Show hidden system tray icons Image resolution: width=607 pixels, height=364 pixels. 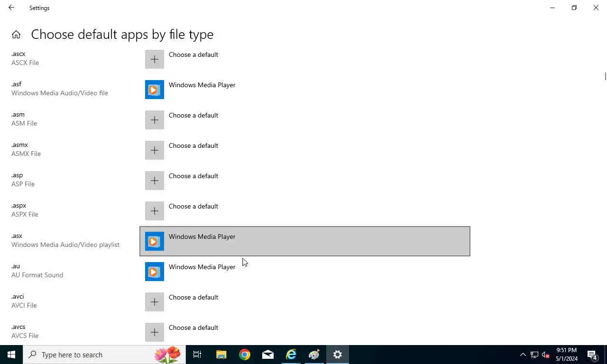(523, 355)
